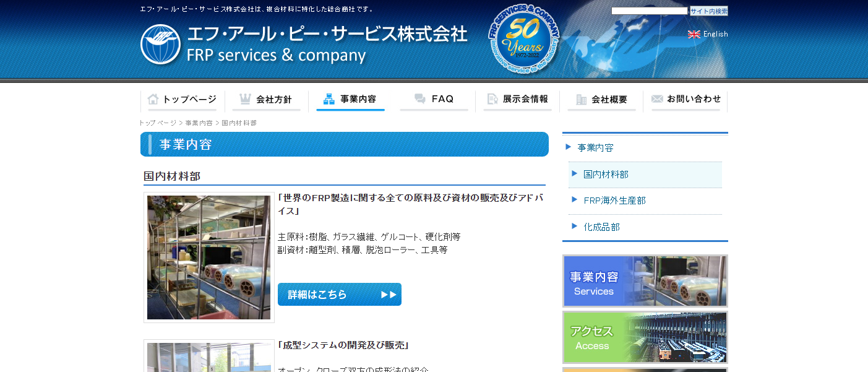Click the document icon beside 展示会情報

tap(492, 99)
